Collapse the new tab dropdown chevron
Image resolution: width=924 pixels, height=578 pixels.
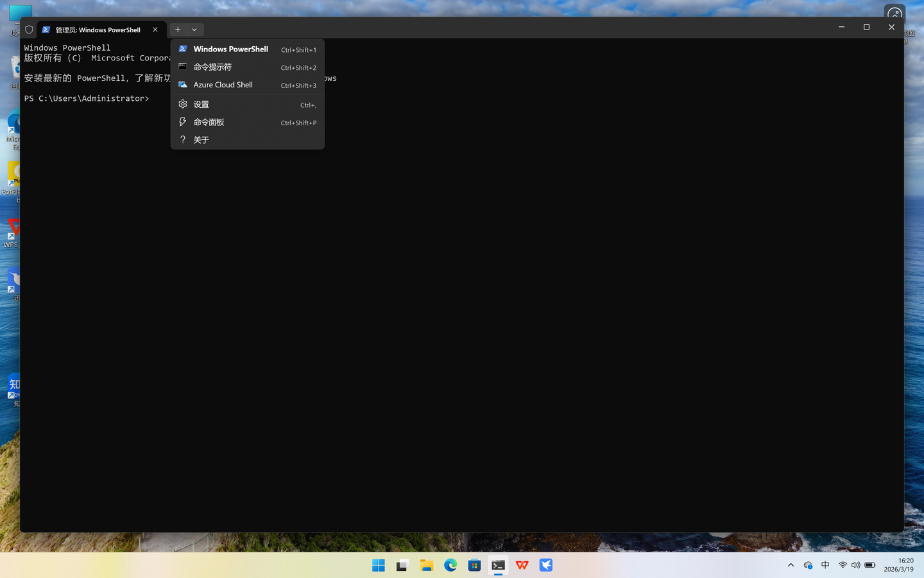coord(194,30)
